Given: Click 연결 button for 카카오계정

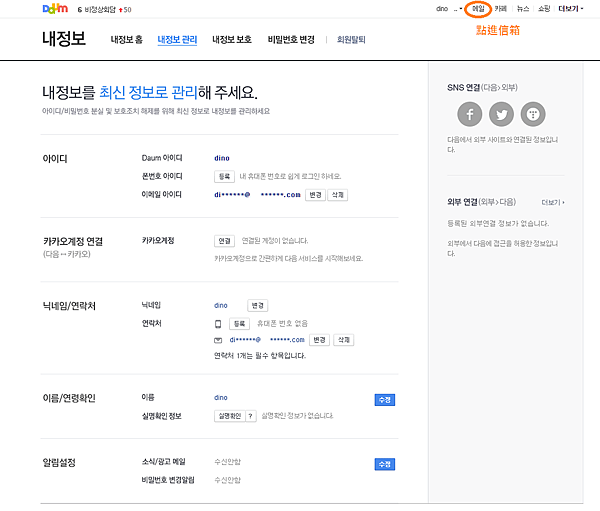Looking at the screenshot, I should click(224, 241).
